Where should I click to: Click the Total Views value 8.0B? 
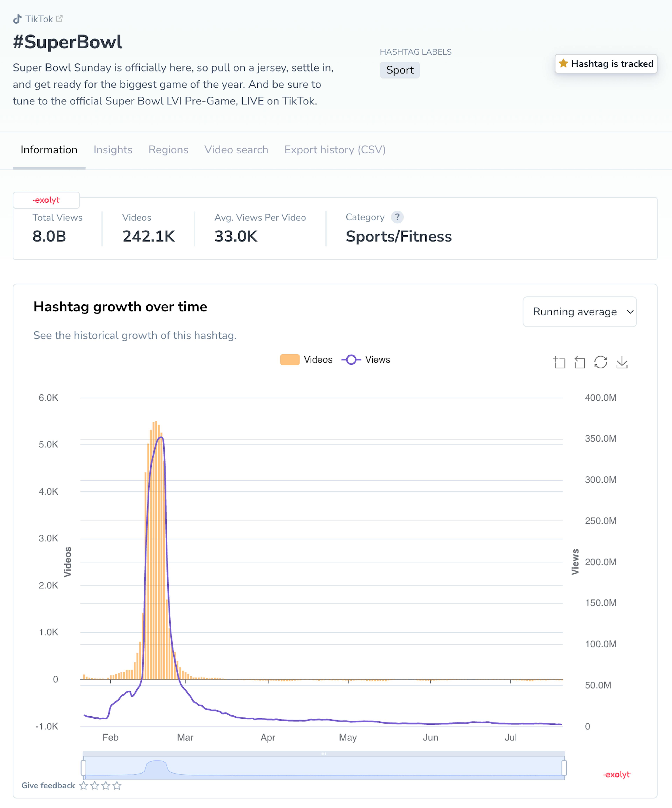pyautogui.click(x=49, y=236)
